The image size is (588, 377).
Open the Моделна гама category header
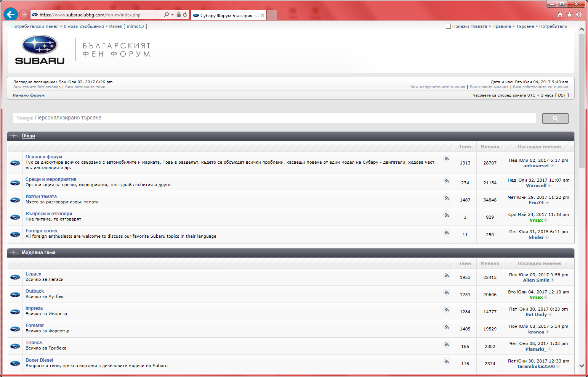(x=38, y=253)
